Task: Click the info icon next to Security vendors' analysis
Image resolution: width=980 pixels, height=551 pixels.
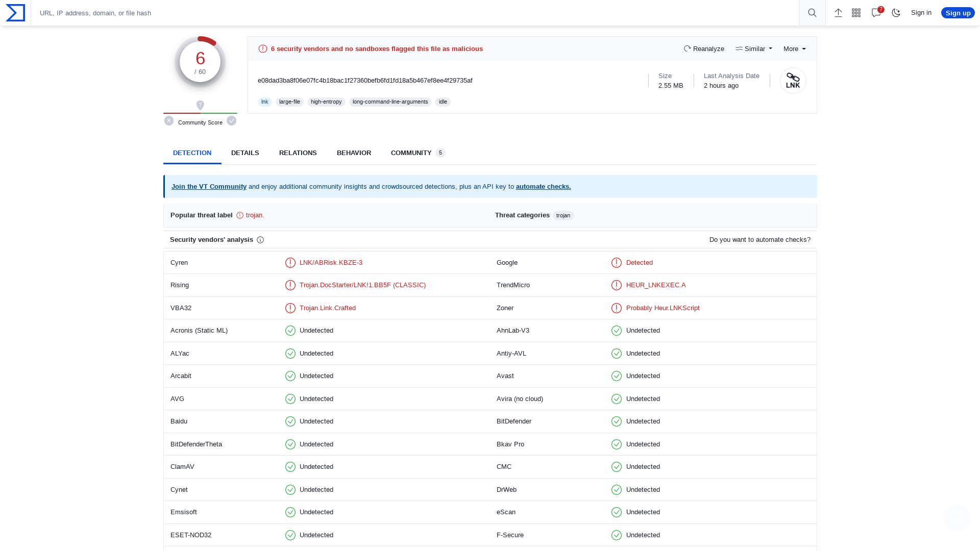Action: pos(260,240)
